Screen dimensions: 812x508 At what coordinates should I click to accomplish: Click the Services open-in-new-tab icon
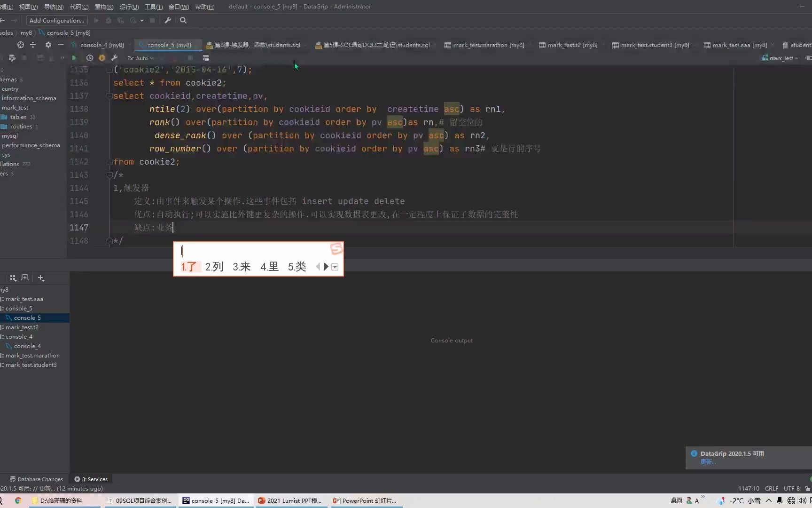pyautogui.click(x=25, y=278)
